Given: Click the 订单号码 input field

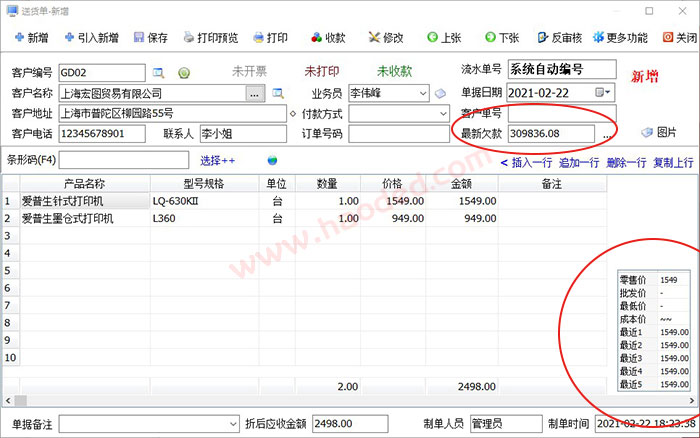Looking at the screenshot, I should [x=399, y=134].
